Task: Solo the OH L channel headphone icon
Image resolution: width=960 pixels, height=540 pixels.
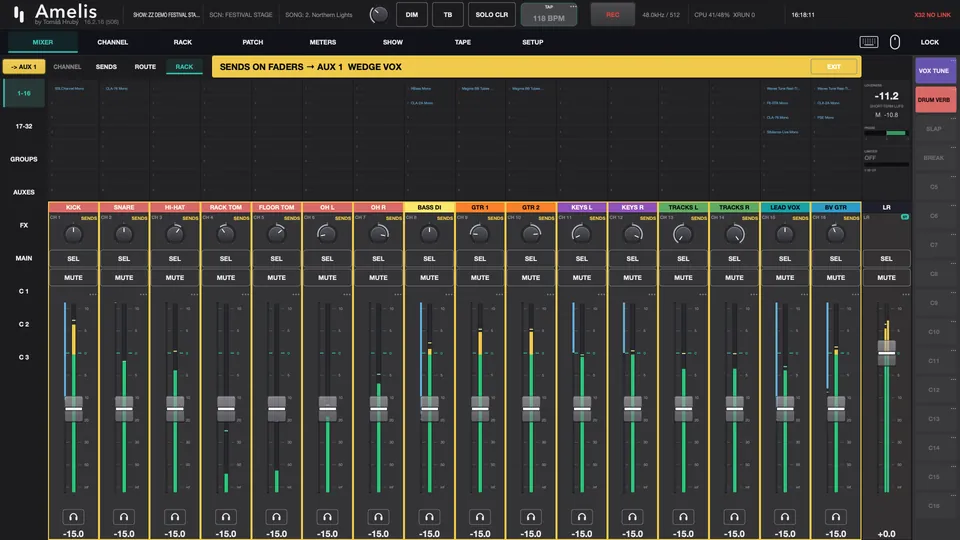Action: [328, 517]
